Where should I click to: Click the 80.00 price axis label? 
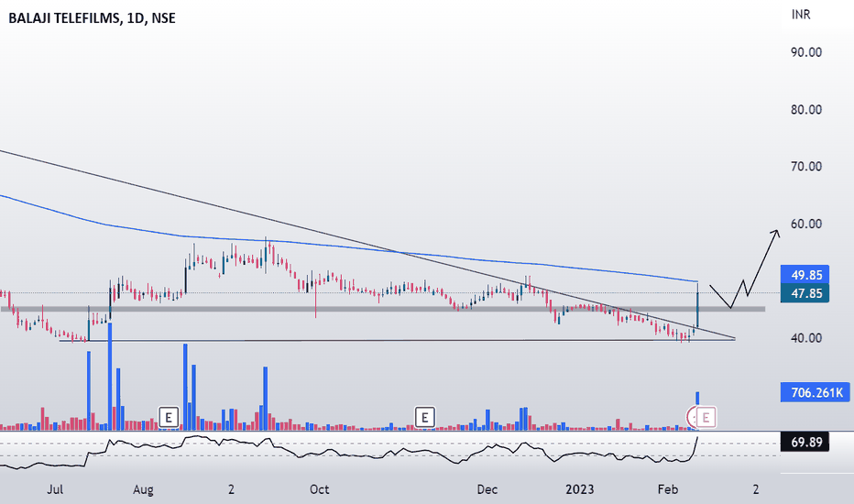(806, 110)
